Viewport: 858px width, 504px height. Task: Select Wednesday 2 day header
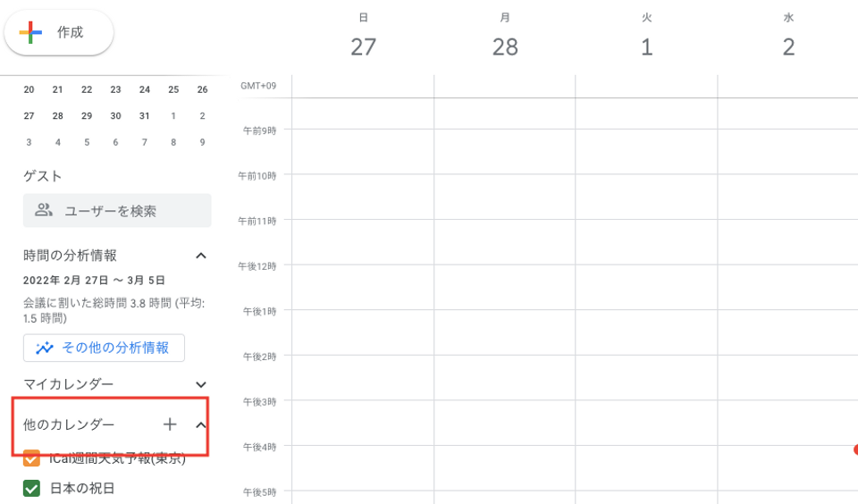click(788, 38)
